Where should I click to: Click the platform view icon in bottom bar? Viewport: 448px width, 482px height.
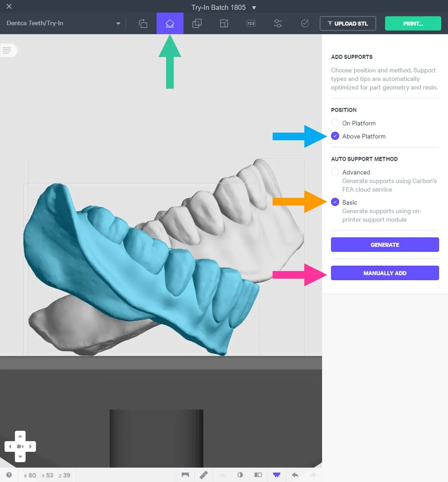[185, 475]
